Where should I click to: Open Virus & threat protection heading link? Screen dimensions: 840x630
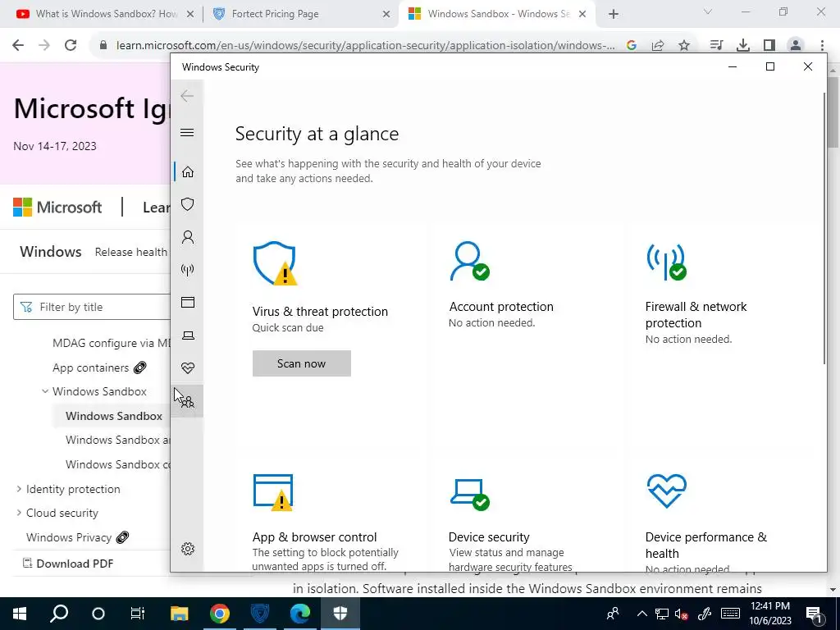320,311
